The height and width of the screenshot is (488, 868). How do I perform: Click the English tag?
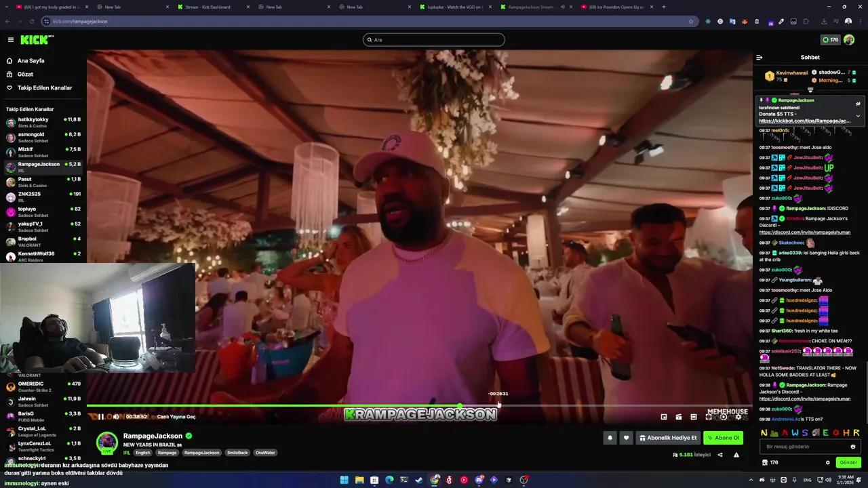pyautogui.click(x=142, y=453)
